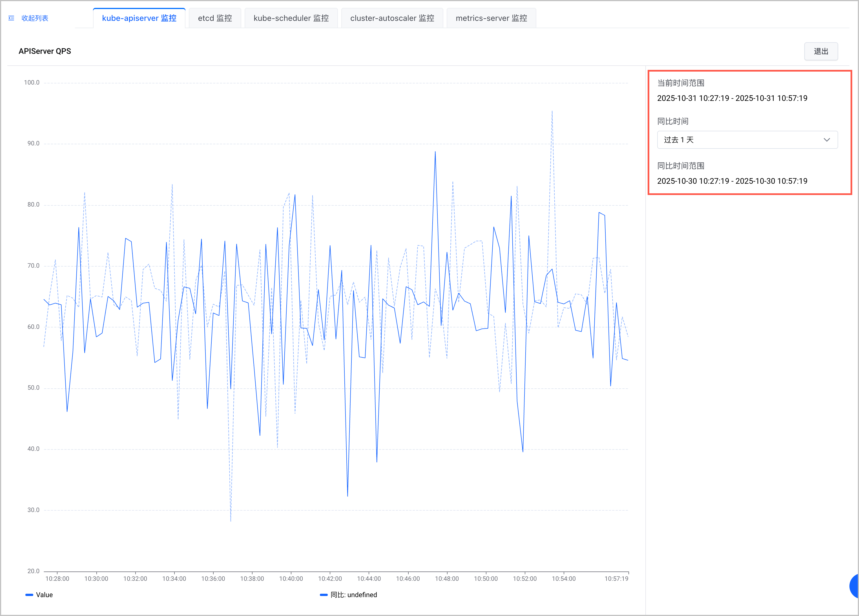Click the APIServer QPS chart title
The height and width of the screenshot is (616, 859).
45,51
